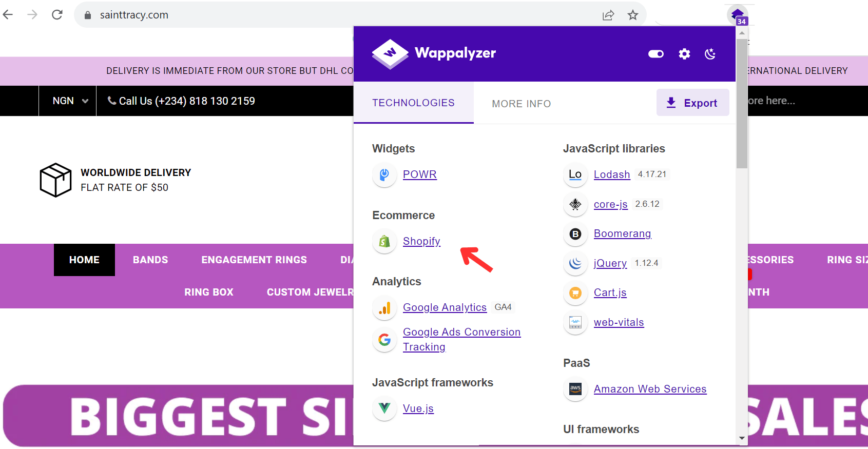Open the Vue.js link
868x449 pixels.
pyautogui.click(x=418, y=408)
